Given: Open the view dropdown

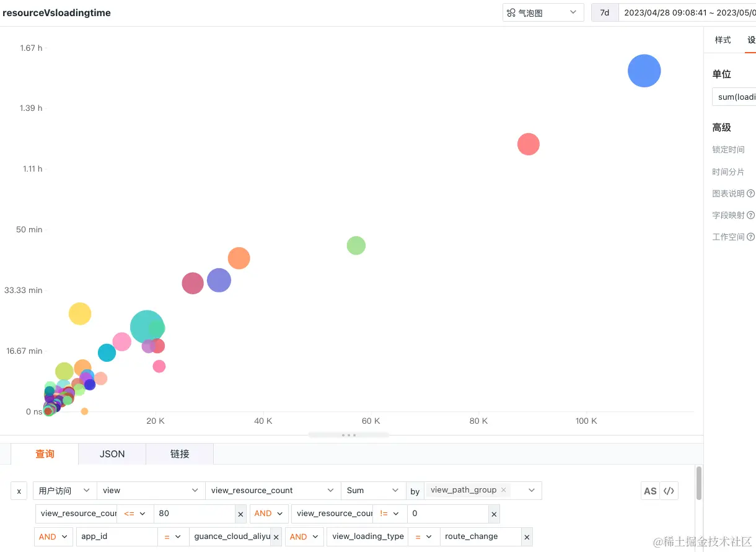Looking at the screenshot, I should click(x=151, y=491).
